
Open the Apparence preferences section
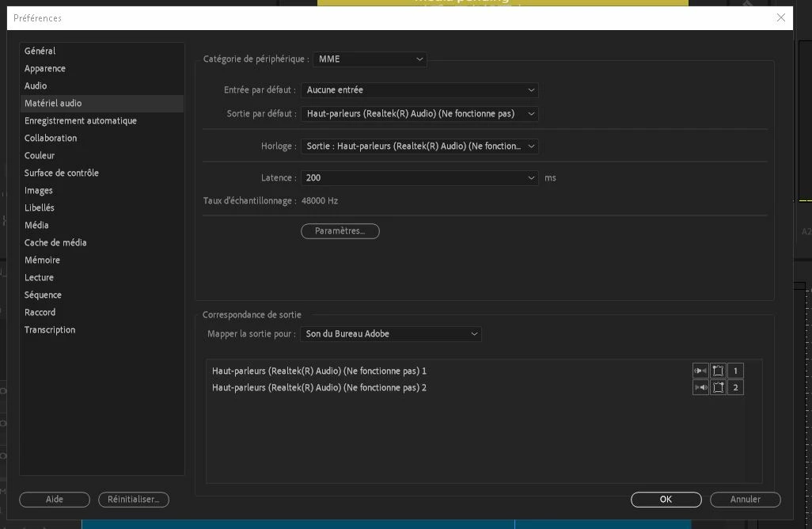pos(45,68)
